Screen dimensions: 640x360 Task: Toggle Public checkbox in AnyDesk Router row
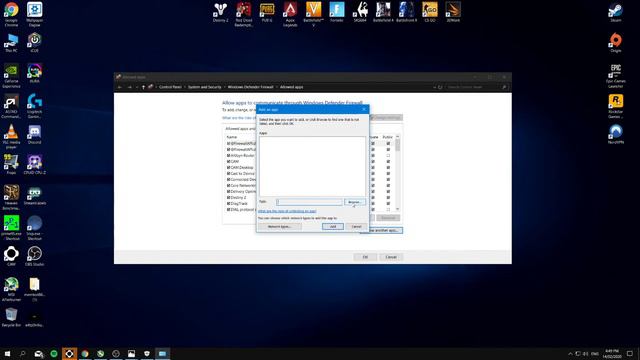pos(388,156)
